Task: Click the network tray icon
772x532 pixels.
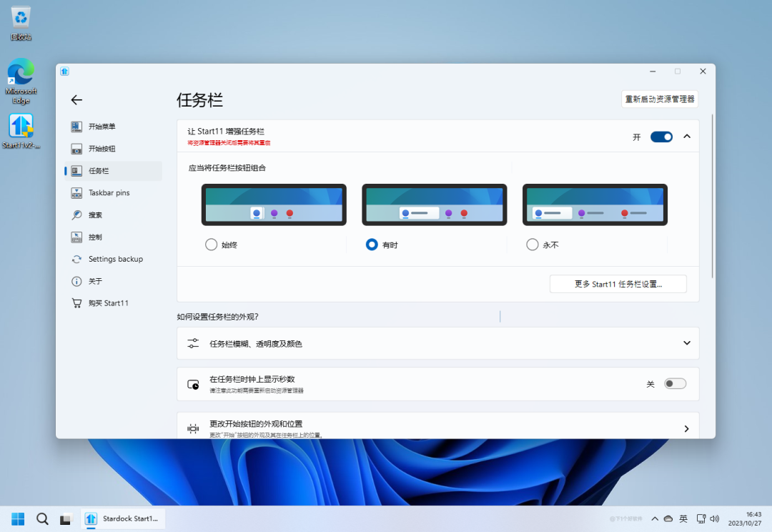Action: point(701,518)
